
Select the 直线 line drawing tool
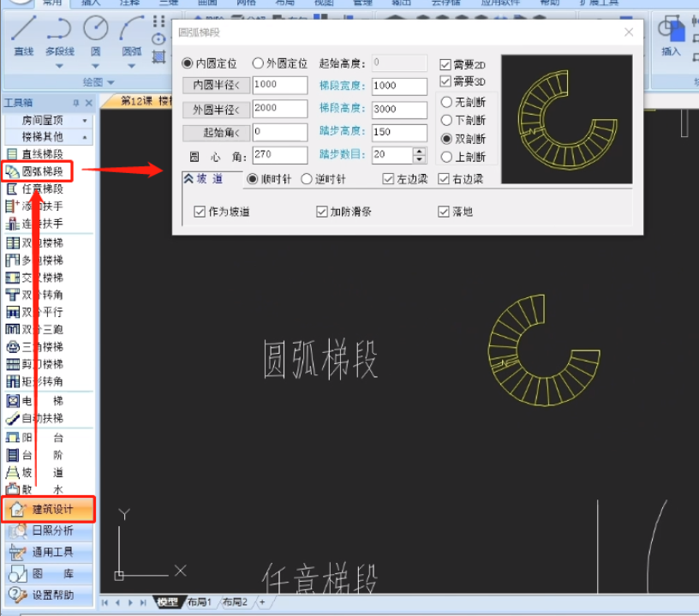tap(23, 36)
